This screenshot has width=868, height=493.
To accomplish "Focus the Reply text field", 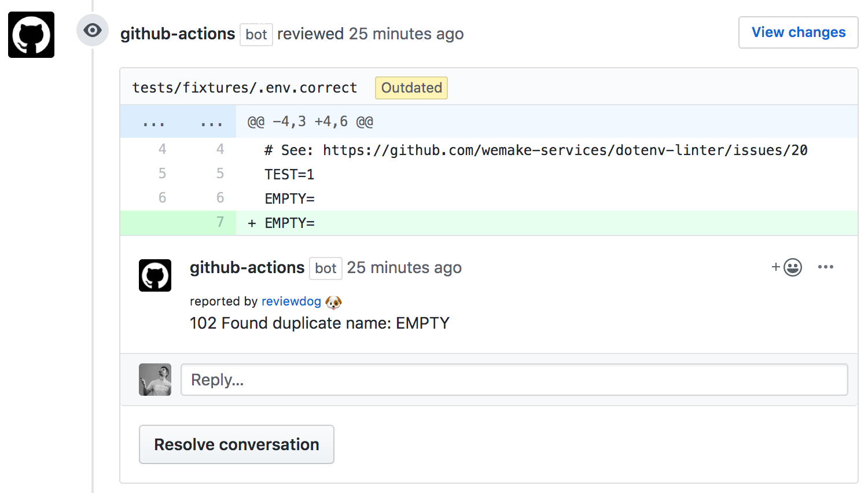I will (x=514, y=380).
